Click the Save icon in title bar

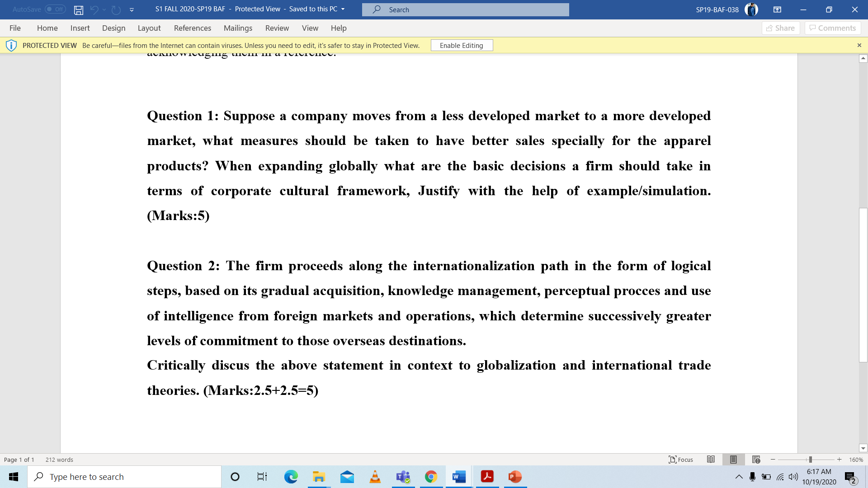[79, 9]
